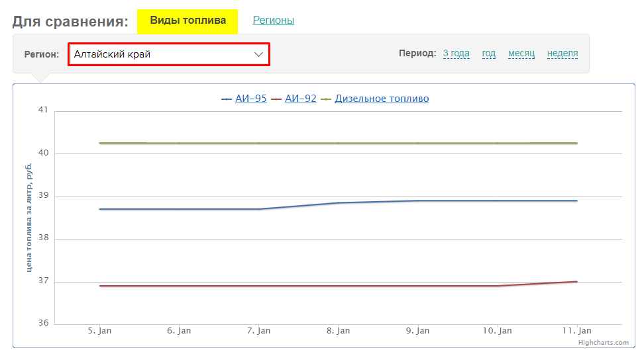Toggle the АИ-95 series in legend

(x=250, y=99)
